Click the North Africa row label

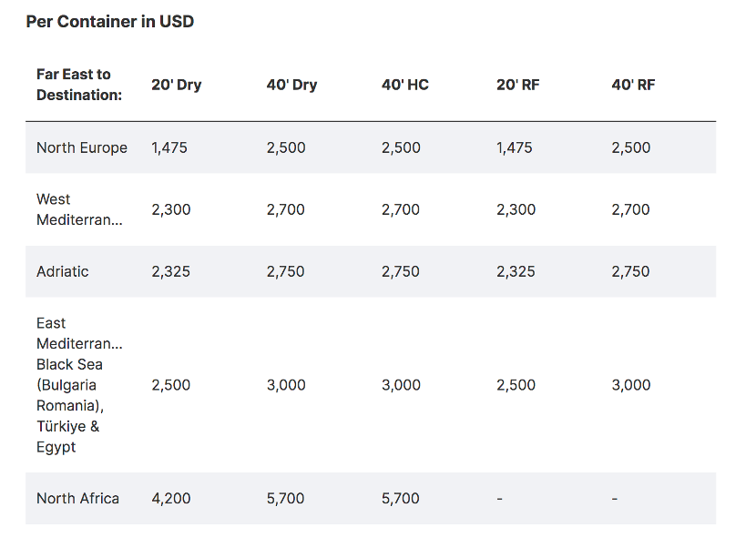pyautogui.click(x=77, y=498)
